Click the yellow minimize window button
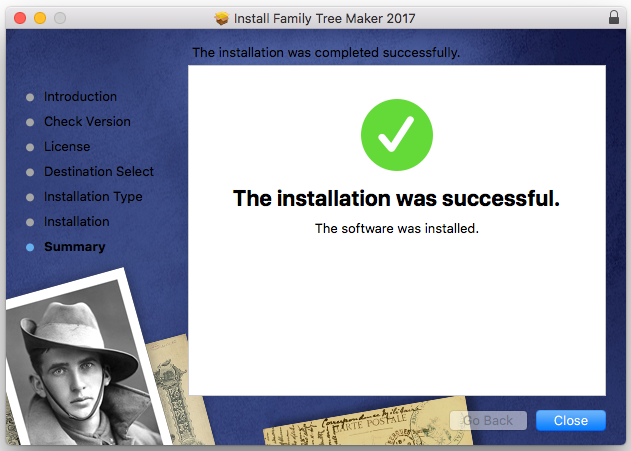Viewport: 631px width, 451px height. pos(40,18)
